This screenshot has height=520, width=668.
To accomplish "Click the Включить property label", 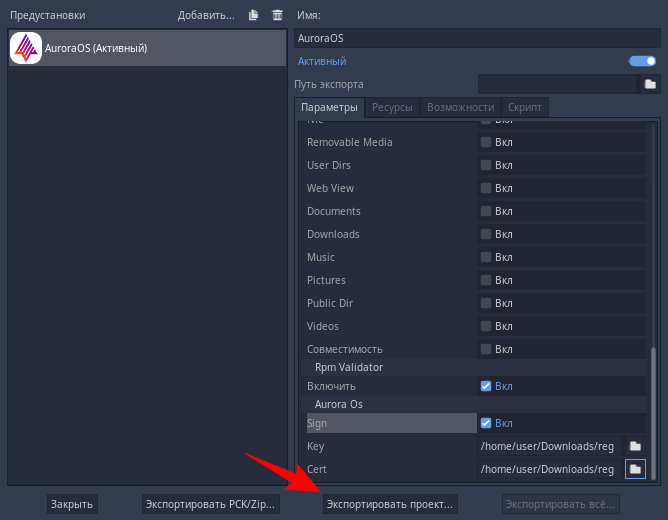I will [x=331, y=386].
